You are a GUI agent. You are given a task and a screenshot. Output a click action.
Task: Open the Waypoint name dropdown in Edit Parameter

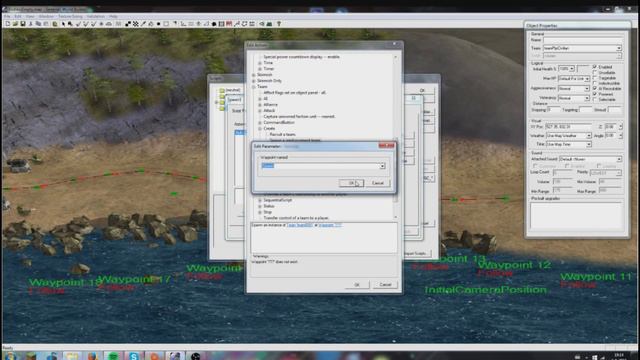382,166
